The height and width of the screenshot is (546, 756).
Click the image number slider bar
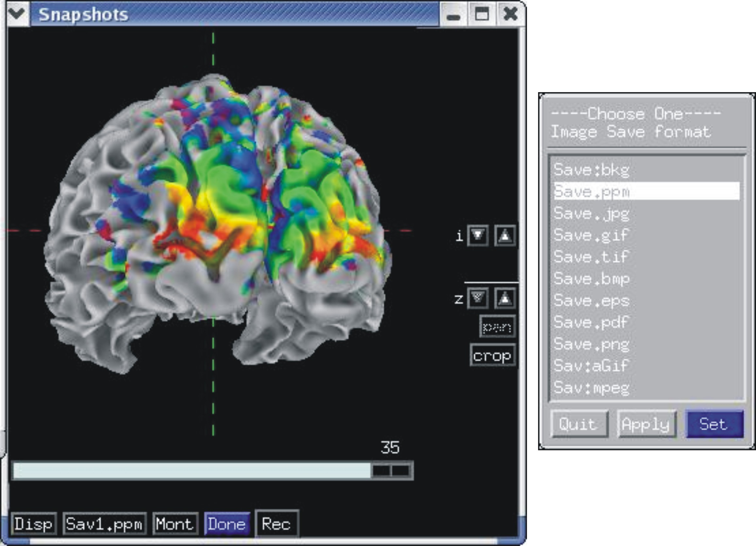(x=192, y=471)
